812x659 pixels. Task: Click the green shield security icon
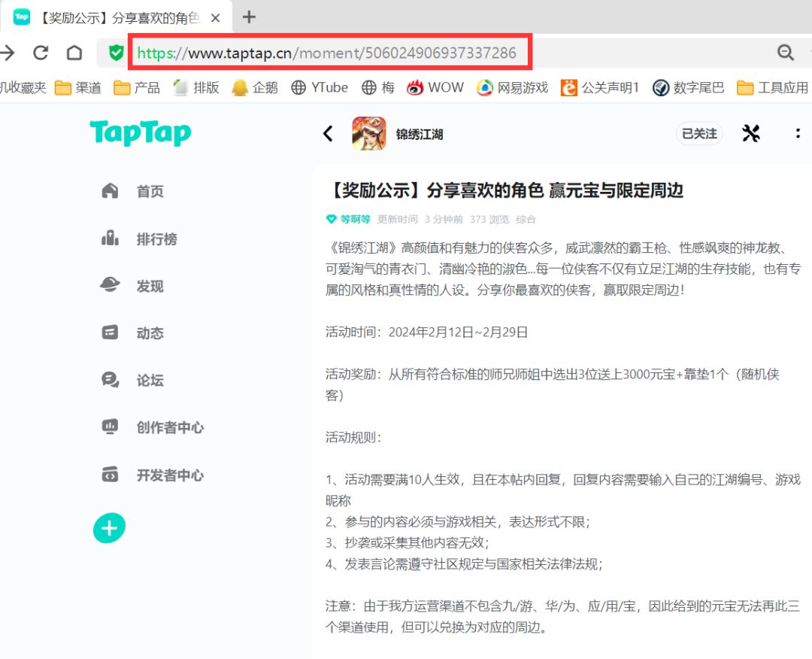point(116,53)
